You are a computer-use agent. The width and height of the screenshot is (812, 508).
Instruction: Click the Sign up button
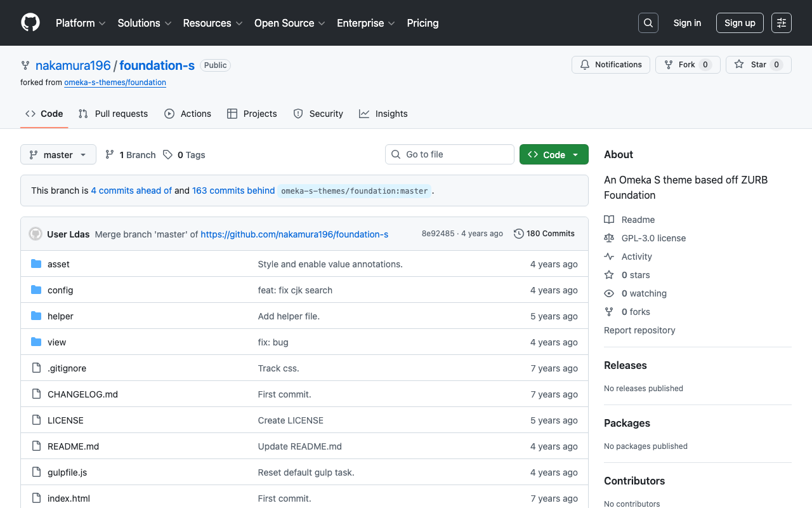[739, 23]
